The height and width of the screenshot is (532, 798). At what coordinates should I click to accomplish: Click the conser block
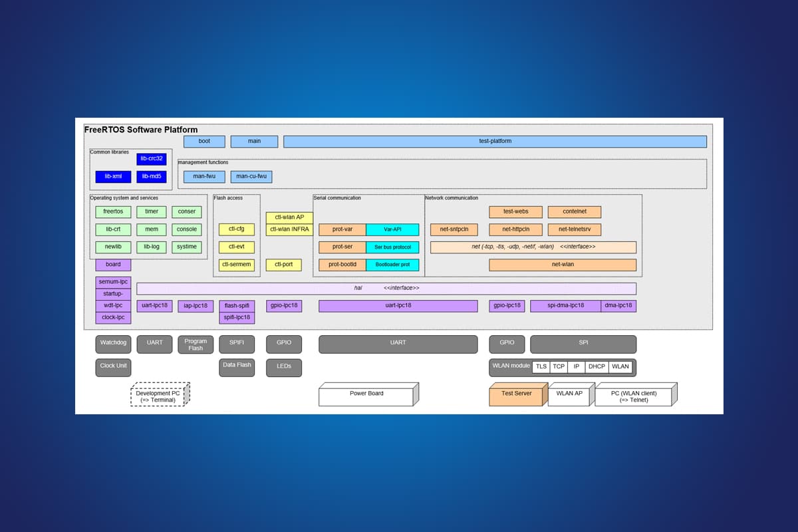pos(187,212)
